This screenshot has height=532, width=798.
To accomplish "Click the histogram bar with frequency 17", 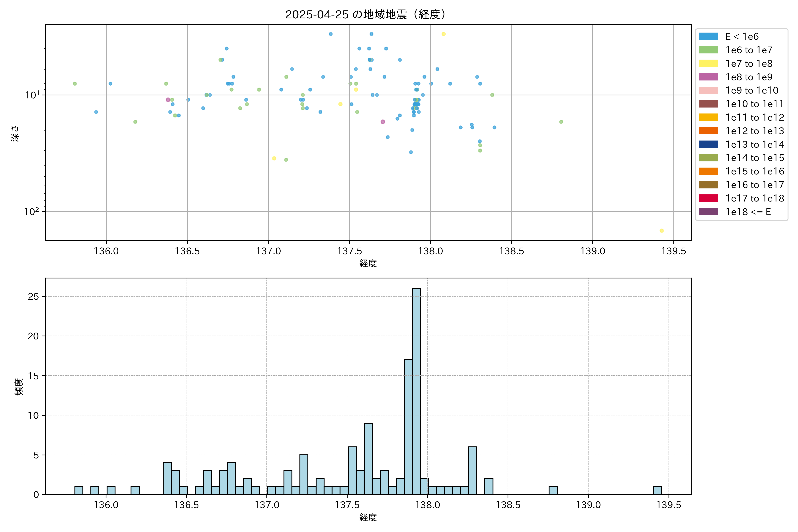I will coord(408,427).
